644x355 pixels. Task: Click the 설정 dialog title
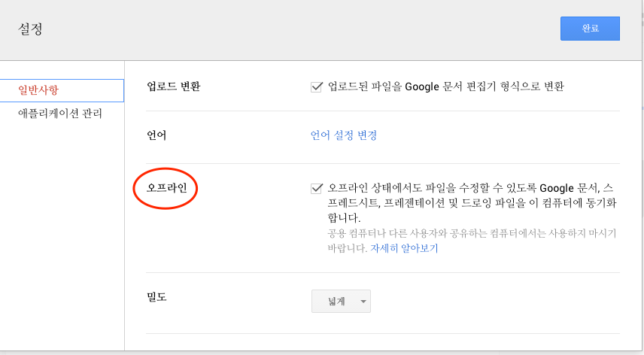pos(30,29)
